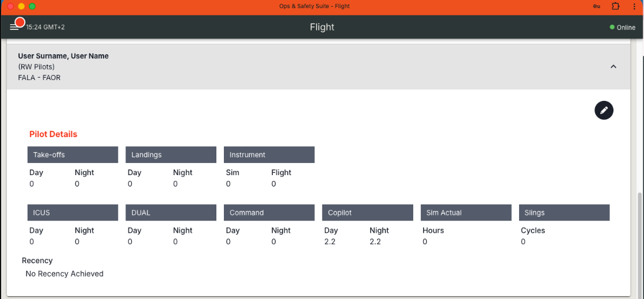Click the pencil edit button
The width and height of the screenshot is (644, 299).
pyautogui.click(x=604, y=110)
